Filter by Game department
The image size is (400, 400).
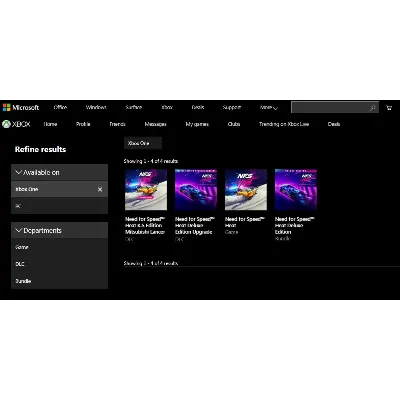point(59,247)
